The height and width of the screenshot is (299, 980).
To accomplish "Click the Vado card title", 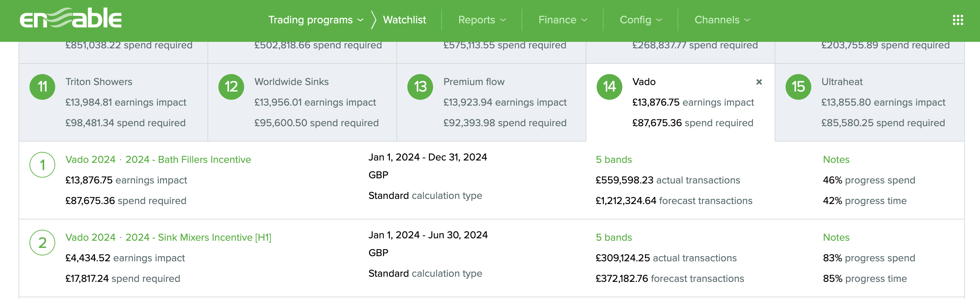I will [x=644, y=82].
